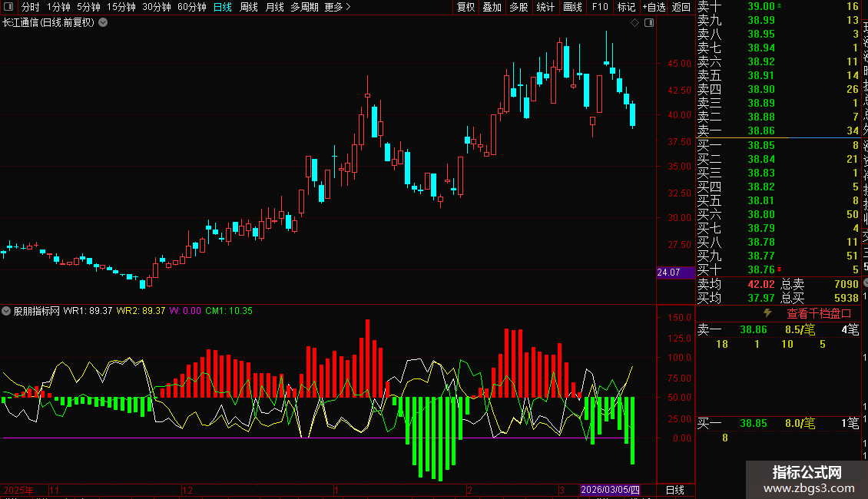Click the 标记 mark button
Viewport: 868px width, 499px height.
point(626,7)
